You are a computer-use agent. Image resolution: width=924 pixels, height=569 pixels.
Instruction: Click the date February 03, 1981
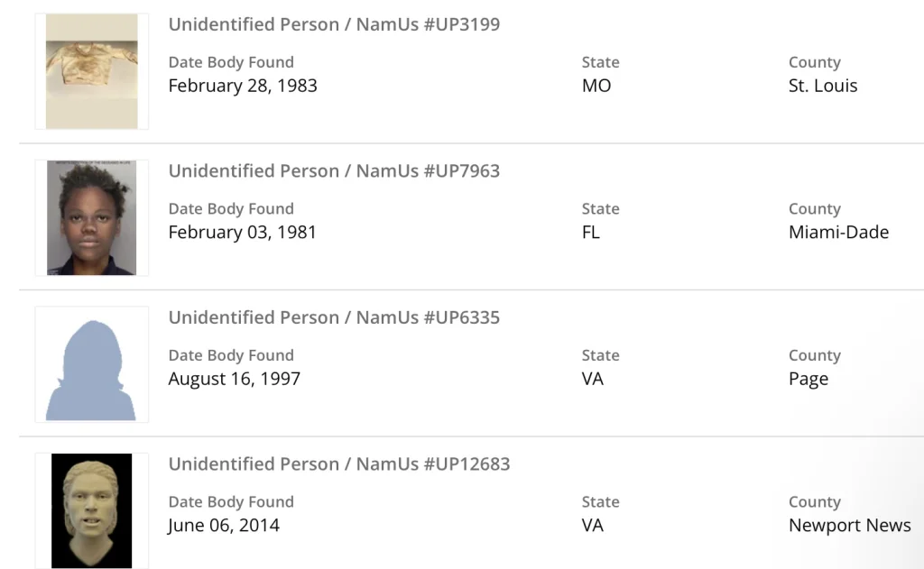(x=243, y=232)
